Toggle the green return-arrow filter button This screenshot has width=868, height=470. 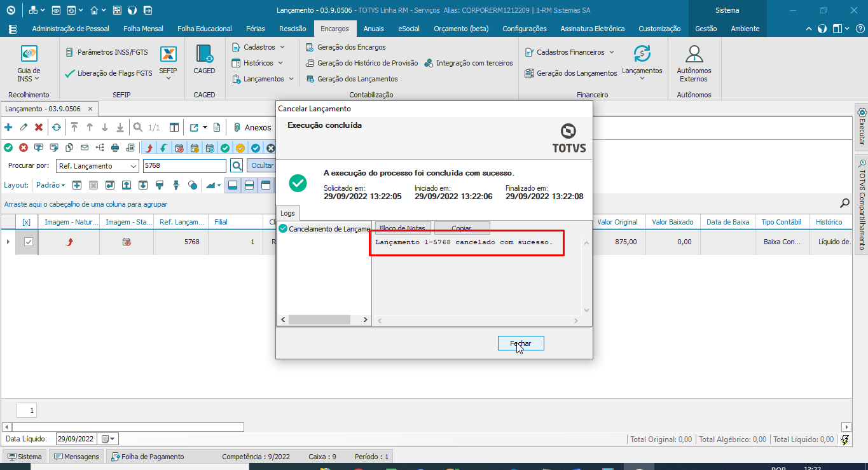pyautogui.click(x=164, y=148)
